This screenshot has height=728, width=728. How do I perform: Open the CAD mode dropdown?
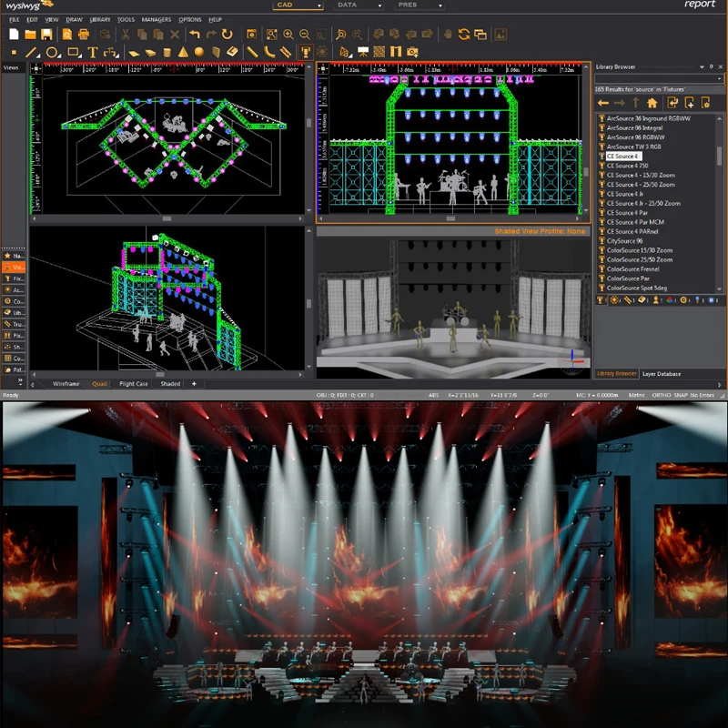click(319, 5)
